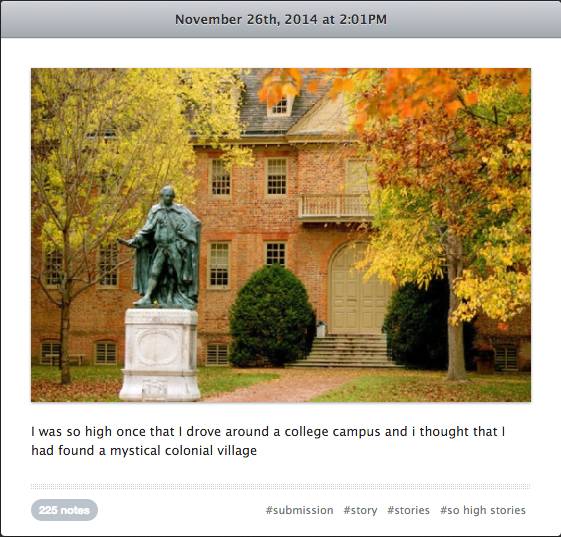Click the balcony railing above the arched door
This screenshot has height=537, width=561.
coord(335,206)
